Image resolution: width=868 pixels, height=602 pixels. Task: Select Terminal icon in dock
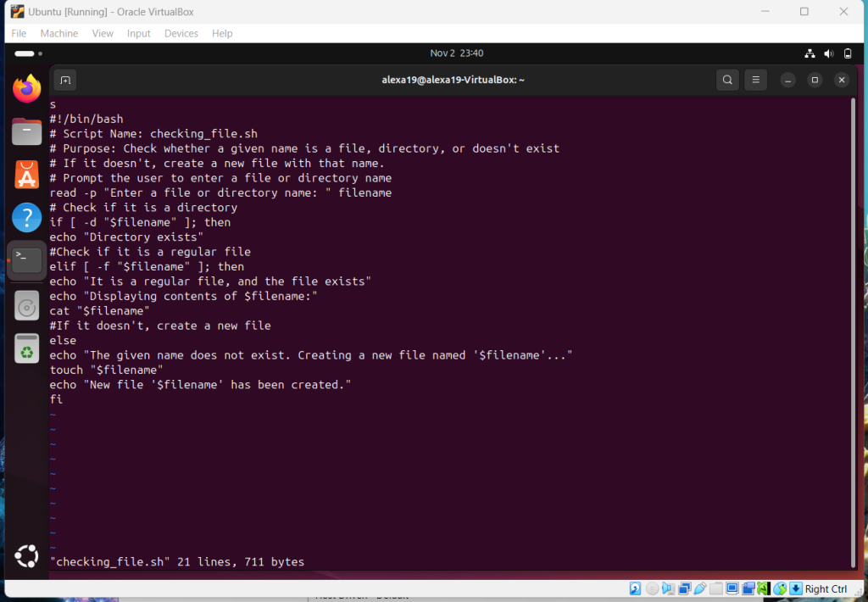pyautogui.click(x=27, y=261)
